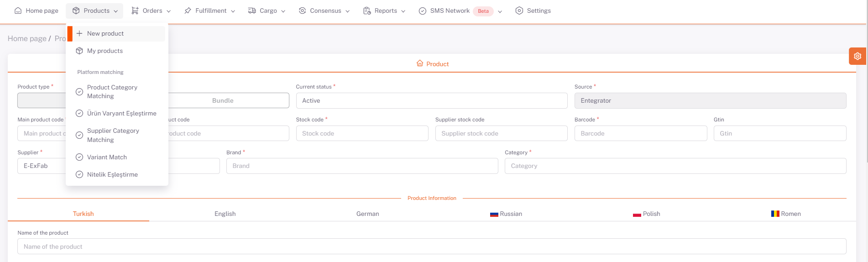Viewport: 868px width, 262px height.
Task: Click the Fulfillment pin icon
Action: [188, 10]
